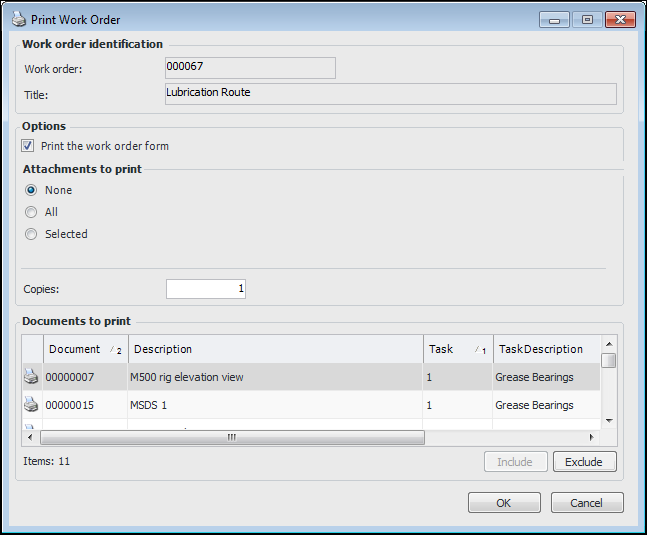Click the vertical scrollbar up arrow

click(609, 344)
